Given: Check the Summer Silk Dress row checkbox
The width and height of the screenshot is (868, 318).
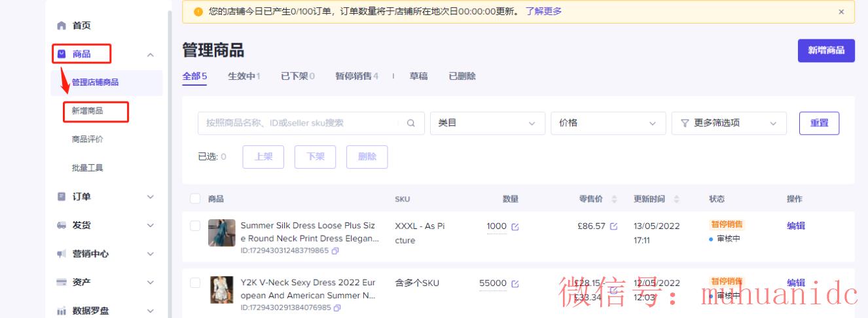Looking at the screenshot, I should click(195, 226).
